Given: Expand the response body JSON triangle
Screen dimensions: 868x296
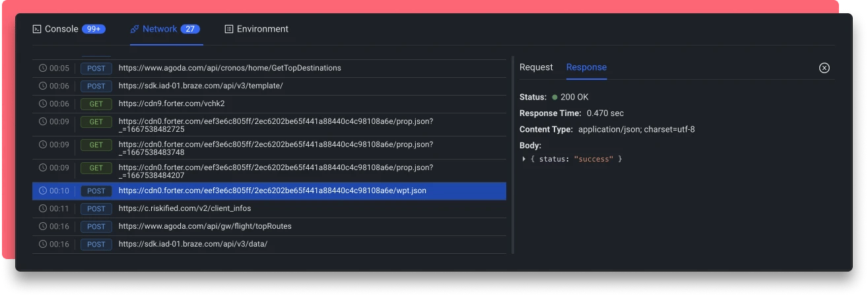Looking at the screenshot, I should [524, 159].
